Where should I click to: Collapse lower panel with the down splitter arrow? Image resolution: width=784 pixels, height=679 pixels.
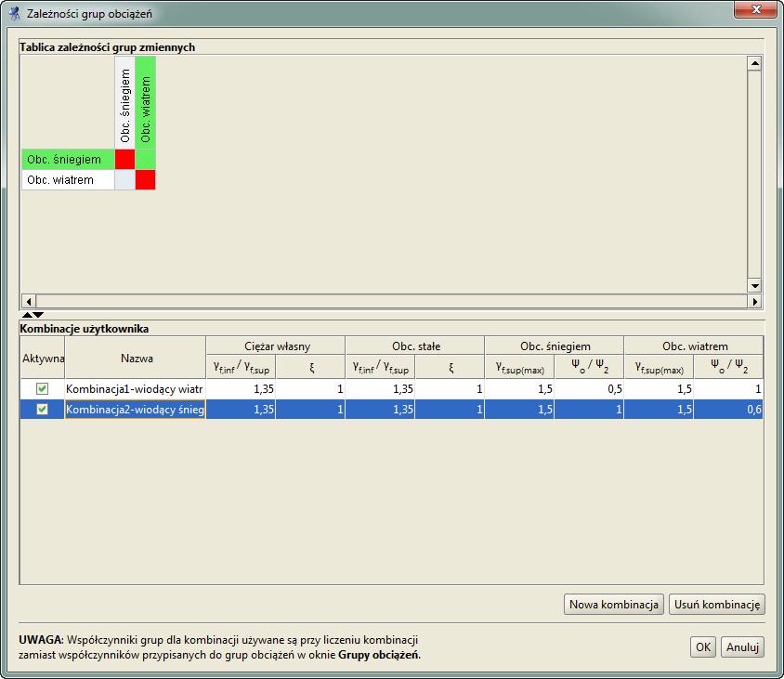pos(38,315)
